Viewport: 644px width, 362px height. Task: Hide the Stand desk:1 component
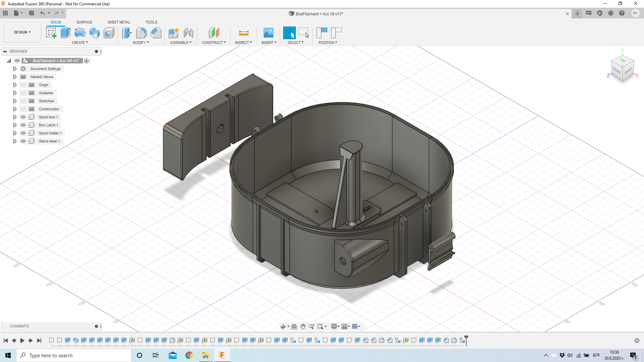pyautogui.click(x=23, y=141)
